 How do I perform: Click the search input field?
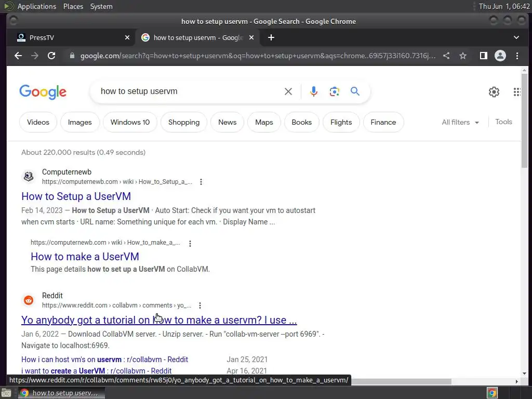pyautogui.click(x=190, y=91)
